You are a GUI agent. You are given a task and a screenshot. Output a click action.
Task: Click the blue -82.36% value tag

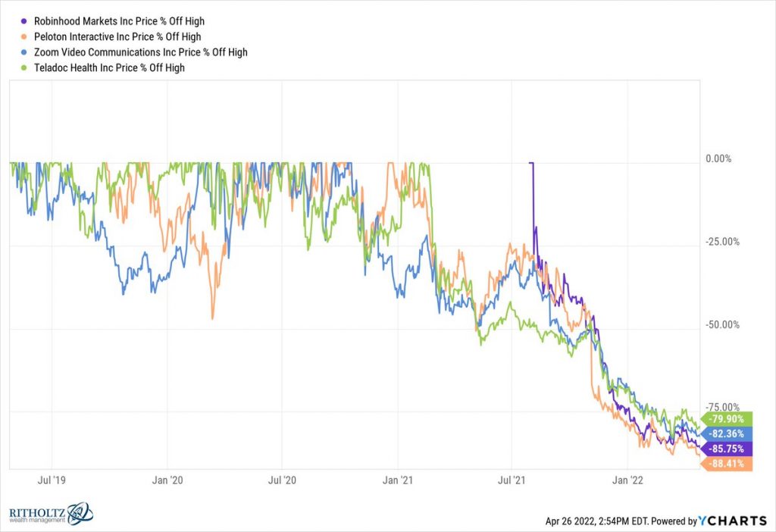pyautogui.click(x=729, y=433)
